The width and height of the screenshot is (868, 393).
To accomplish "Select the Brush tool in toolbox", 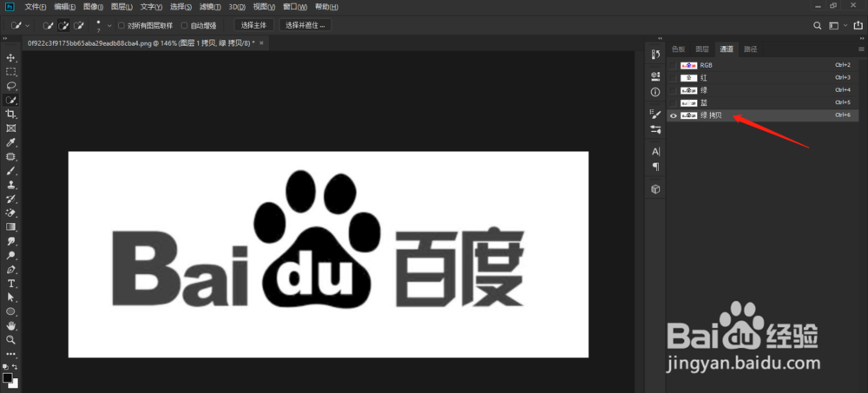I will pyautogui.click(x=10, y=171).
